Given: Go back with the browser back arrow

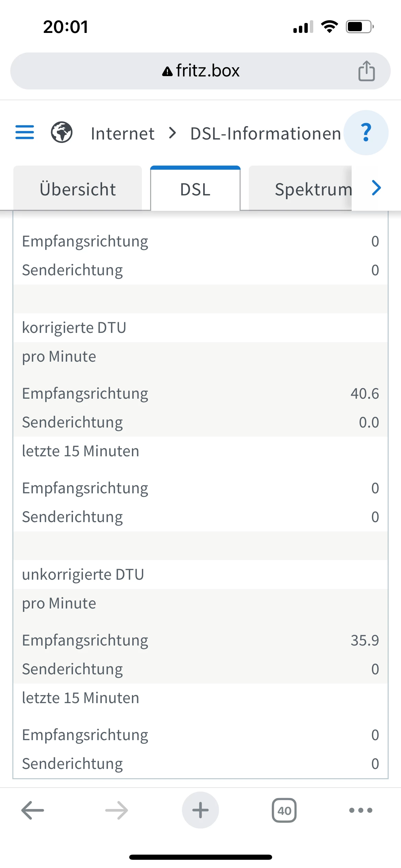Looking at the screenshot, I should [x=33, y=810].
